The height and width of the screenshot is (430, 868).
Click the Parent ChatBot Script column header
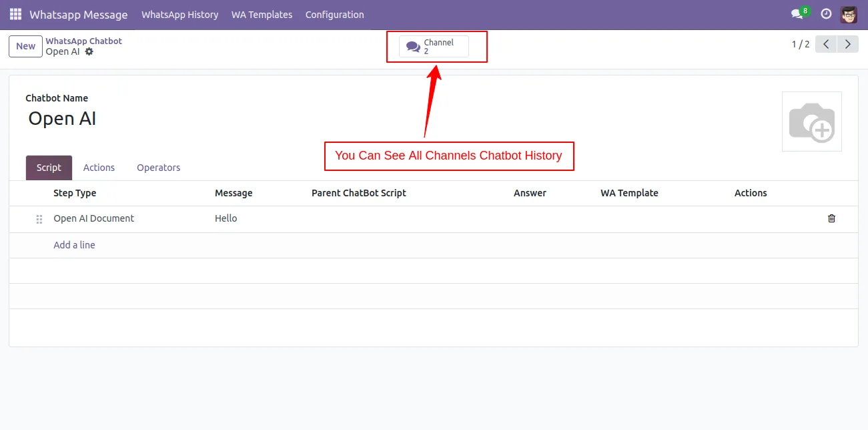(359, 193)
